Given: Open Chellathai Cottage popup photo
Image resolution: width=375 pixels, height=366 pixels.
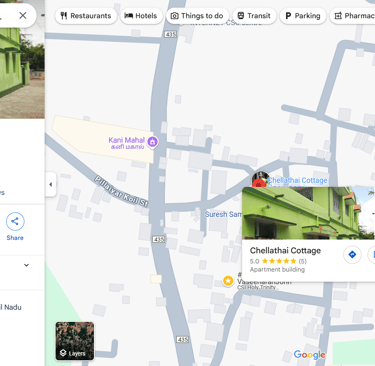Looking at the screenshot, I should 308,213.
